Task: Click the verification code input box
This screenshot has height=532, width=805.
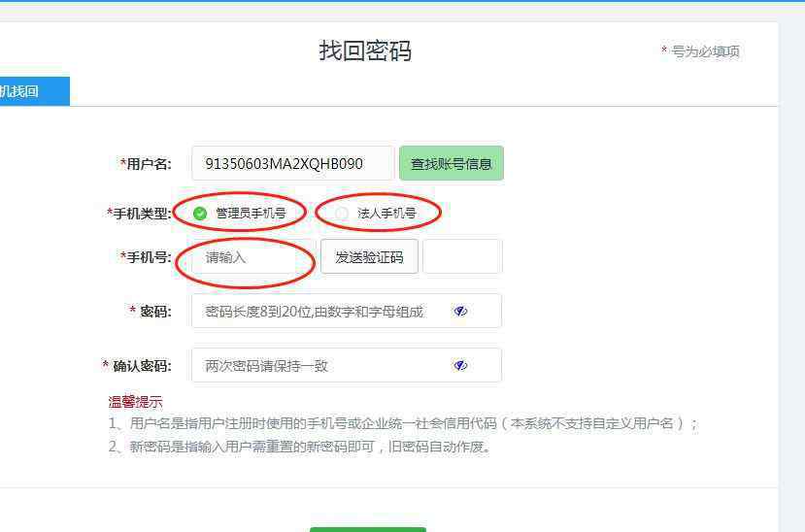Action: pos(462,256)
